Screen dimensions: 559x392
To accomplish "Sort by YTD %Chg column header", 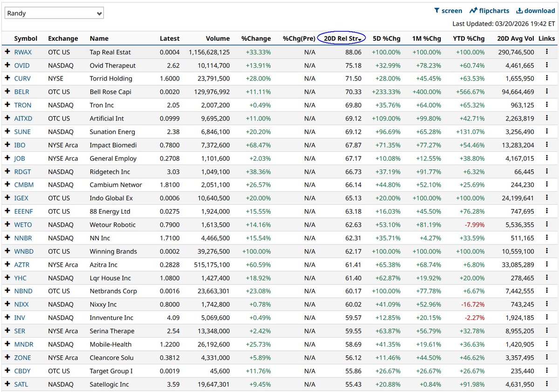I will 468,39.
